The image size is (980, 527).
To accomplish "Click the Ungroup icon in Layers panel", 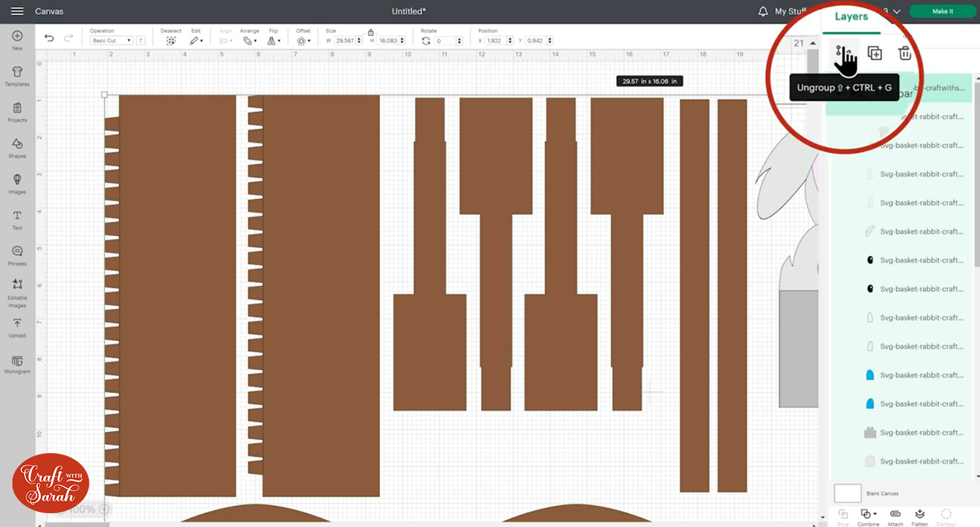I will (x=843, y=52).
